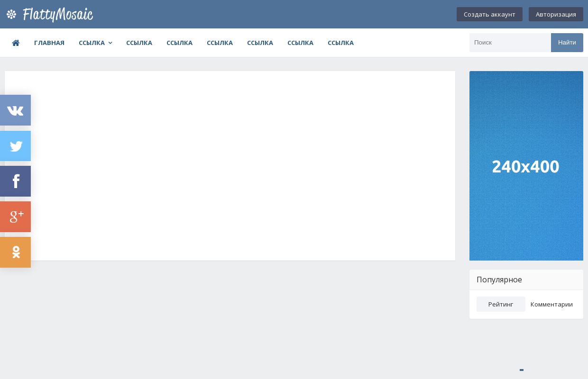The width and height of the screenshot is (588, 379).
Task: Expand the first Ссылка dropdown menu
Action: 92,43
